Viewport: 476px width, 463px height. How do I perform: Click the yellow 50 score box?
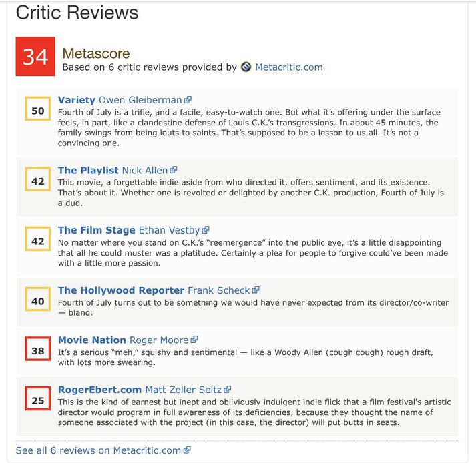coord(38,109)
